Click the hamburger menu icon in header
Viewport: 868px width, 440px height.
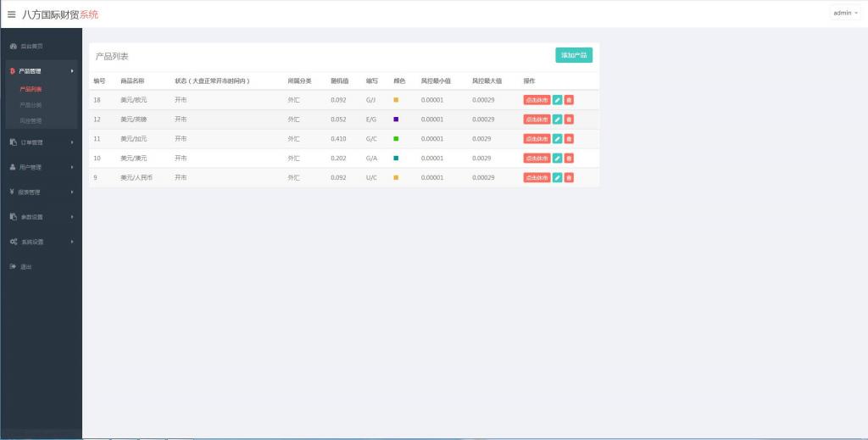click(x=12, y=14)
